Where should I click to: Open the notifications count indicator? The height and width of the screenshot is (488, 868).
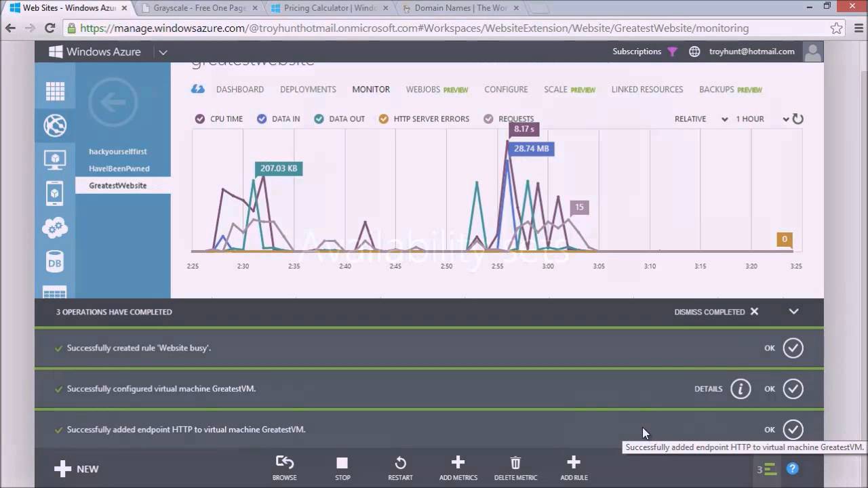click(x=766, y=469)
